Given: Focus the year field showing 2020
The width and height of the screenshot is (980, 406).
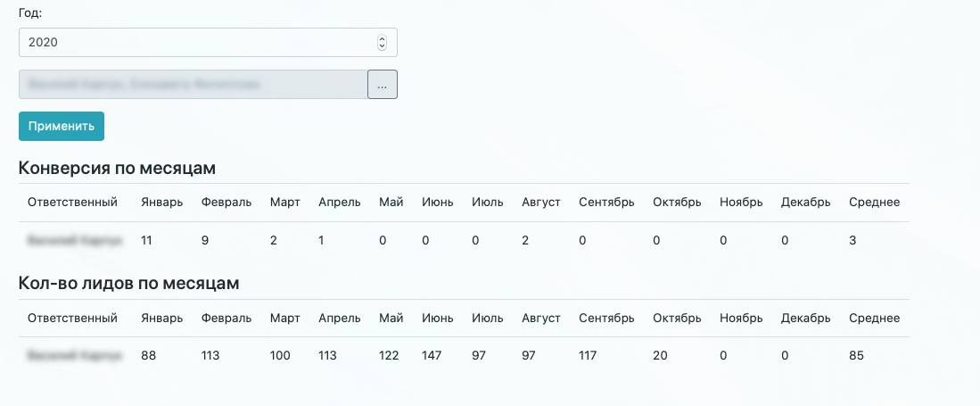Looking at the screenshot, I should pyautogui.click(x=196, y=42).
